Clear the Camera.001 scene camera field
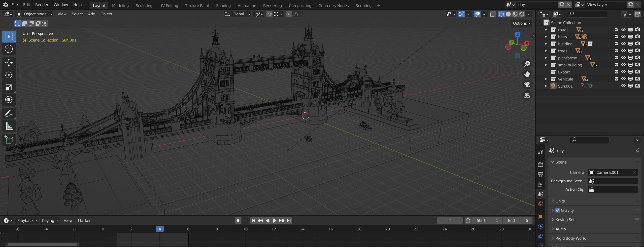This screenshot has height=247, width=644. [634, 173]
